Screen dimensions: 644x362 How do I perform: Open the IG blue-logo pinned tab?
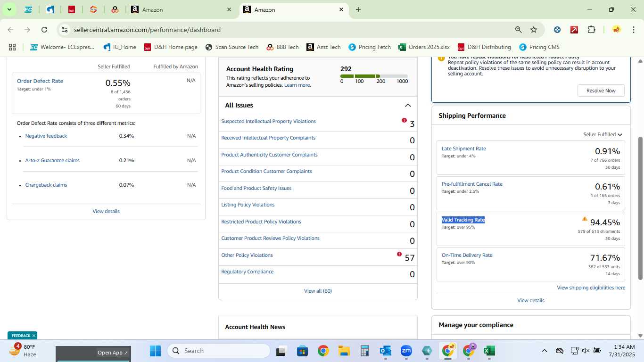coord(50,9)
